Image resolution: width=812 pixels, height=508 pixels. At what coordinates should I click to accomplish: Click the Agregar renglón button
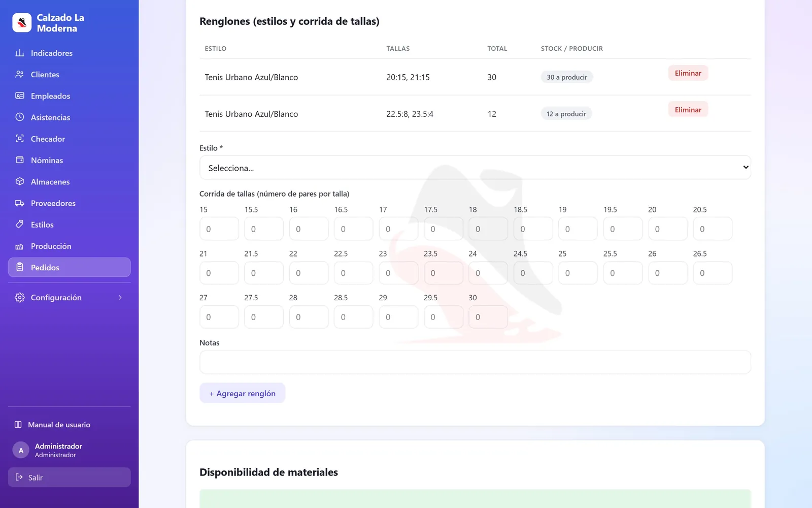pos(242,393)
